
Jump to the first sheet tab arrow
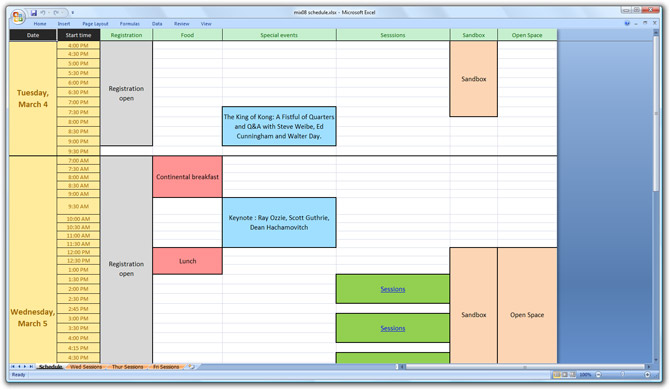tap(13, 367)
